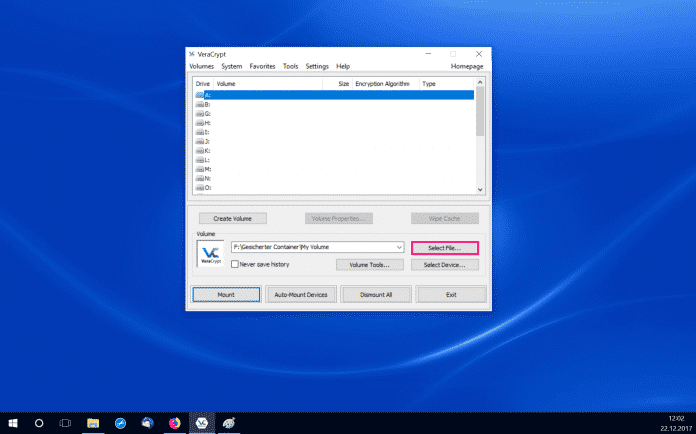Click drive list scrollbar down arrow
The image size is (696, 434).
tap(479, 189)
